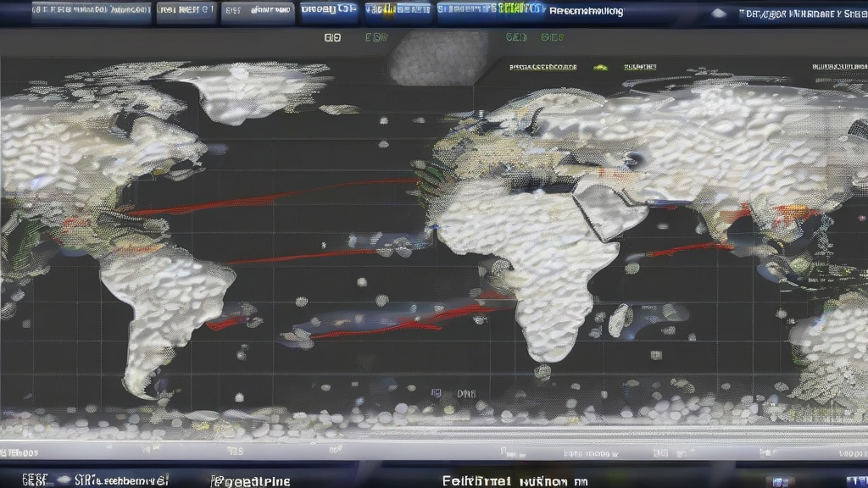This screenshot has width=868, height=488.
Task: Expand the far-right label panel below the header
Action: click(x=838, y=66)
